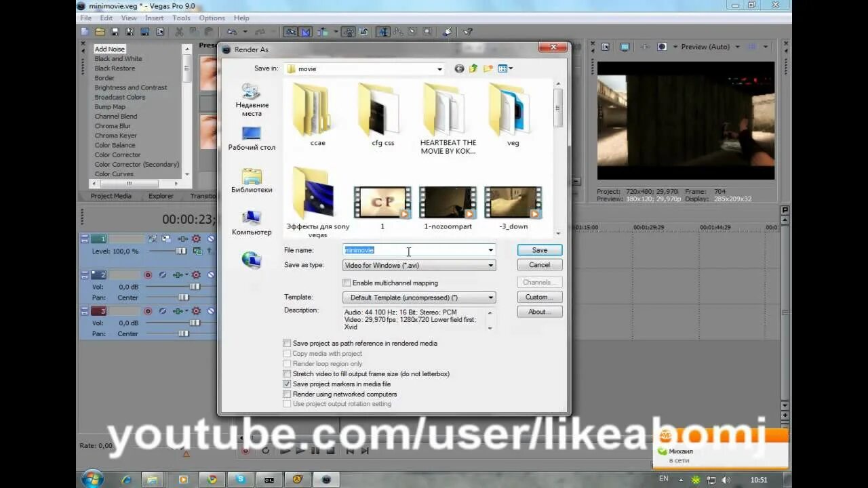Viewport: 868px width, 488px height.
Task: Open automation settings dropdown on track 2
Action: pyautogui.click(x=186, y=274)
